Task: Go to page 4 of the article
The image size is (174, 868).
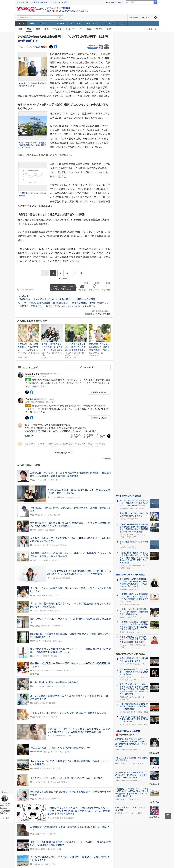Action: [75, 273]
